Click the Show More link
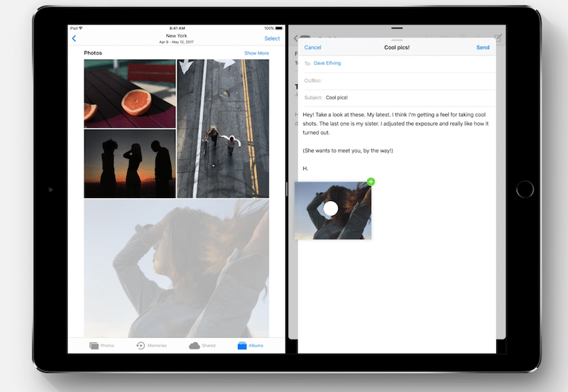Image resolution: width=568 pixels, height=392 pixels. click(256, 53)
